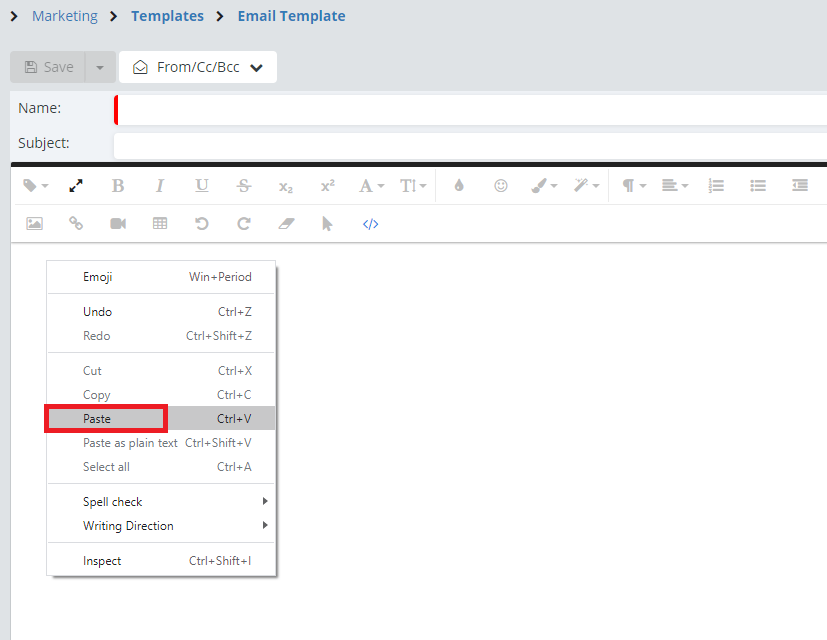This screenshot has height=640, width=827.
Task: Click the insert video icon
Action: [x=118, y=223]
